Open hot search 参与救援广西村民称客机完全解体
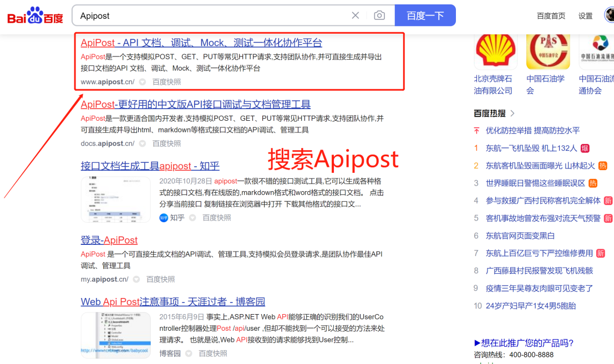The height and width of the screenshot is (364, 614). coord(543,201)
